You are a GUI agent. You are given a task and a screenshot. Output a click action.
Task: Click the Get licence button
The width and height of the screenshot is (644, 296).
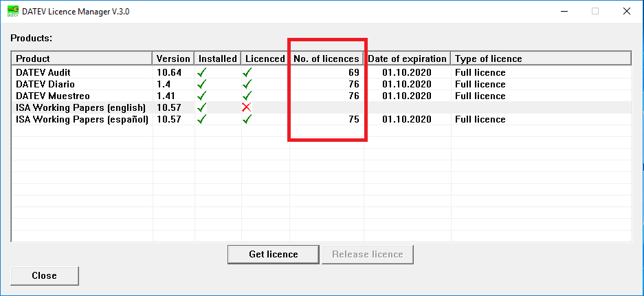(x=273, y=254)
